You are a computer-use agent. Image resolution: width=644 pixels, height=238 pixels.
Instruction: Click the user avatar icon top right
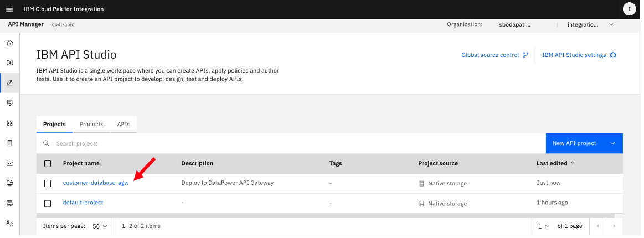click(629, 9)
